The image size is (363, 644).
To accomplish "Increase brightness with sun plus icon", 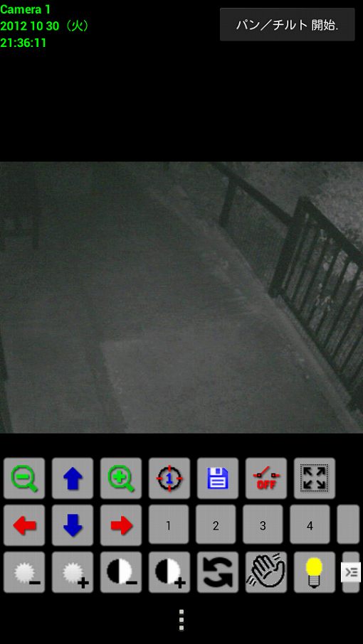I will 73,572.
